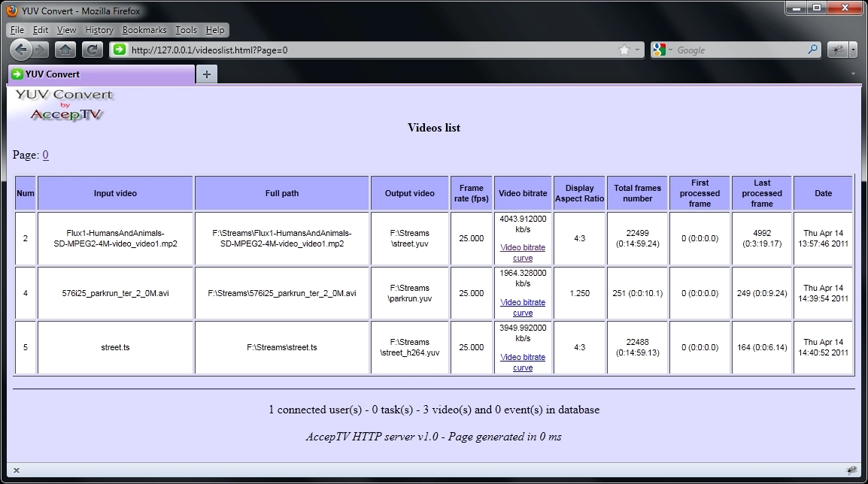Viewport: 868px width, 484px height.
Task: Open the Google search engine dropdown
Action: point(662,50)
